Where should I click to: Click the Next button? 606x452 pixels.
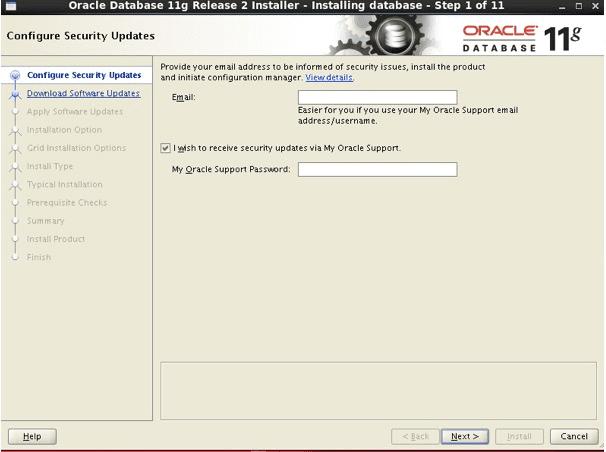click(465, 437)
